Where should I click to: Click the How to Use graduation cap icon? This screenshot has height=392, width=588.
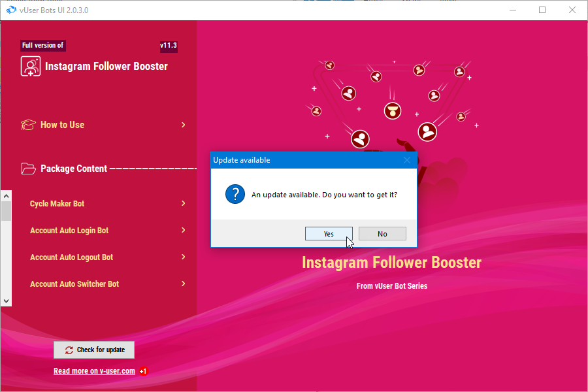28,125
